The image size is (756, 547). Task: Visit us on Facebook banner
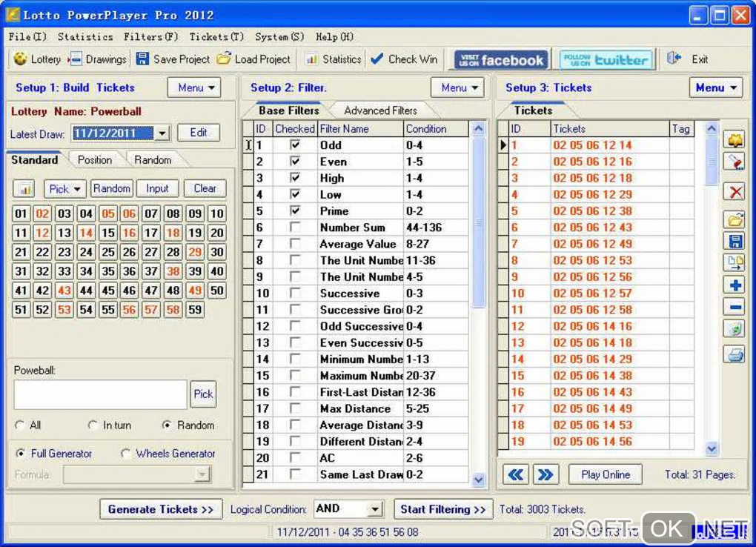point(501,60)
